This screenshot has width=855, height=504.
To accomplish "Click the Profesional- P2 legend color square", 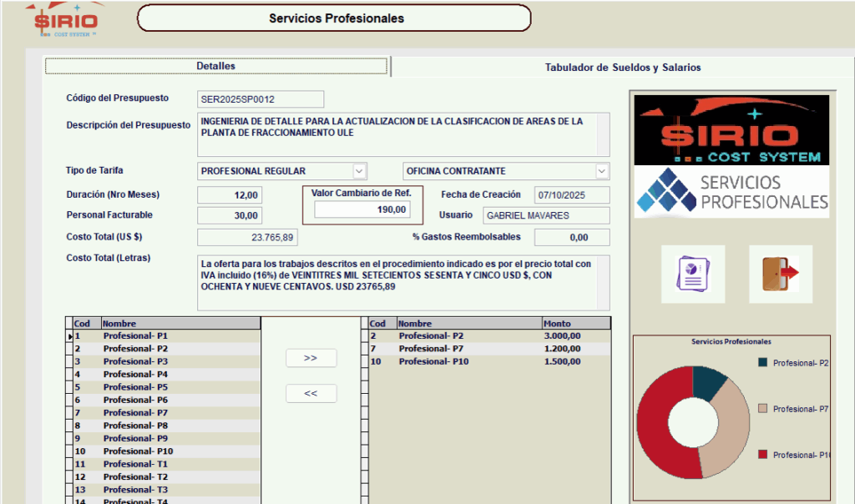I will [762, 363].
